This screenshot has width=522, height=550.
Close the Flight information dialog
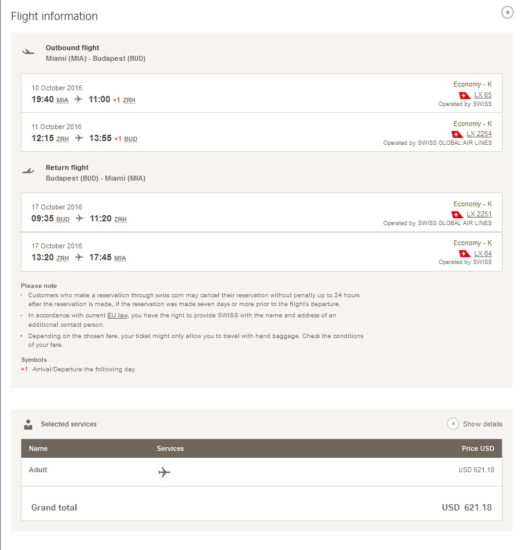(507, 13)
